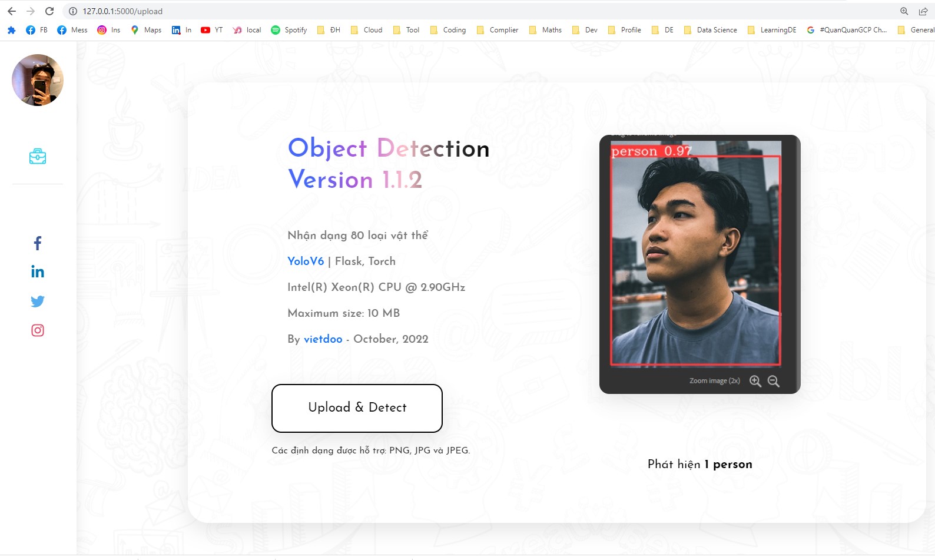Open the Instagram icon in the sidebar
The image size is (935, 560).
(38, 330)
